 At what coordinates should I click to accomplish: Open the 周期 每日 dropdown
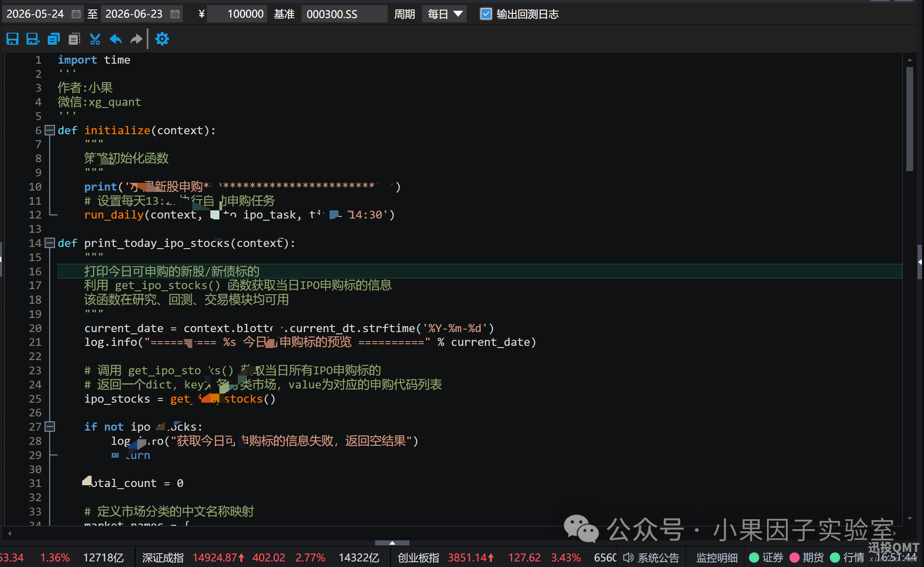pyautogui.click(x=444, y=14)
